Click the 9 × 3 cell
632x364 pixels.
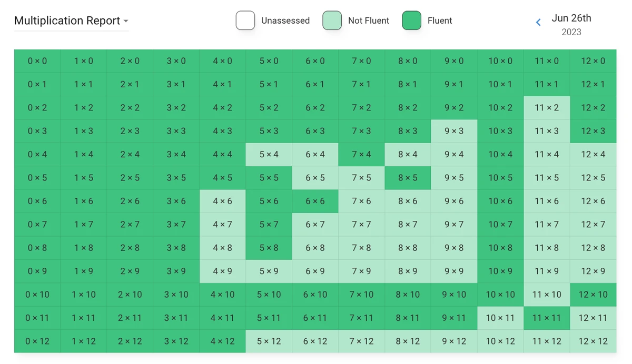[x=454, y=131]
